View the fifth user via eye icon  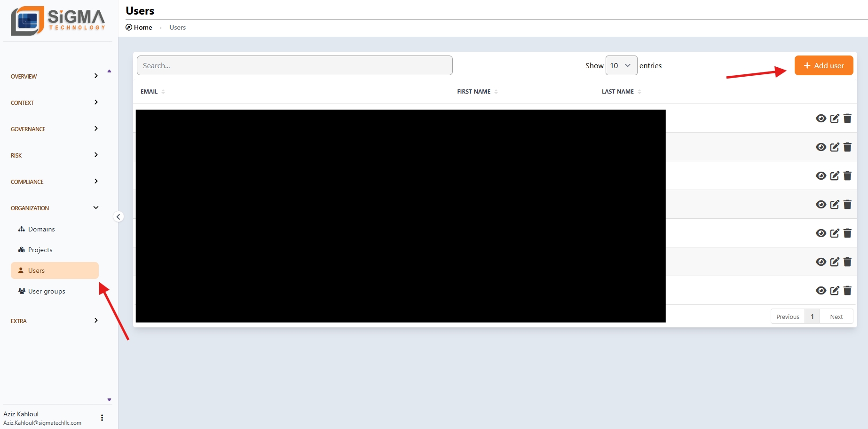(x=821, y=233)
